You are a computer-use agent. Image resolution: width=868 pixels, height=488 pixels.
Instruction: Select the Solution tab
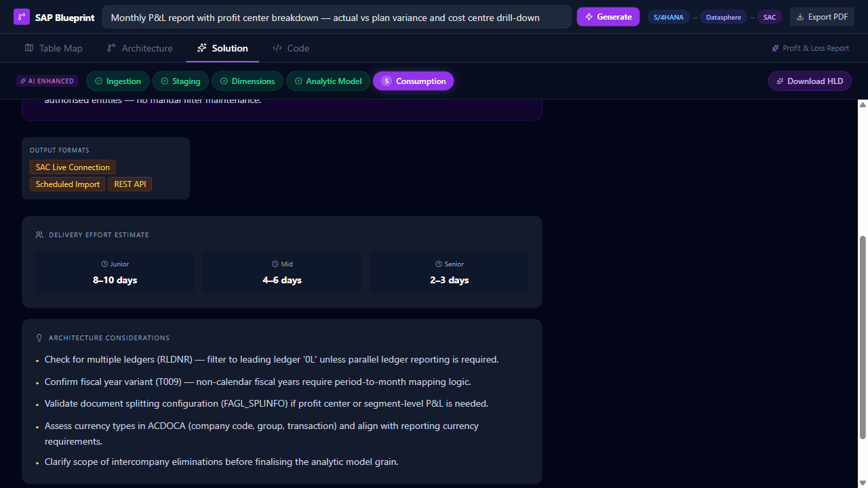pos(222,48)
